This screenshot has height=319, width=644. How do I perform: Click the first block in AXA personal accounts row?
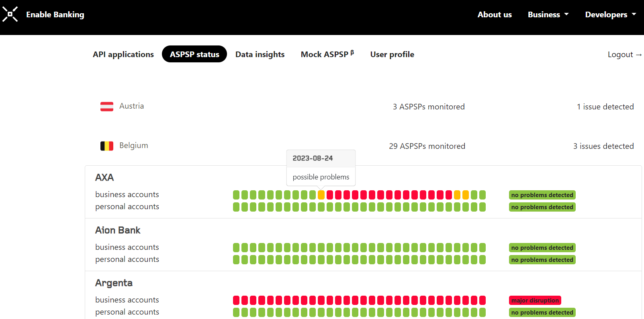pos(236,207)
